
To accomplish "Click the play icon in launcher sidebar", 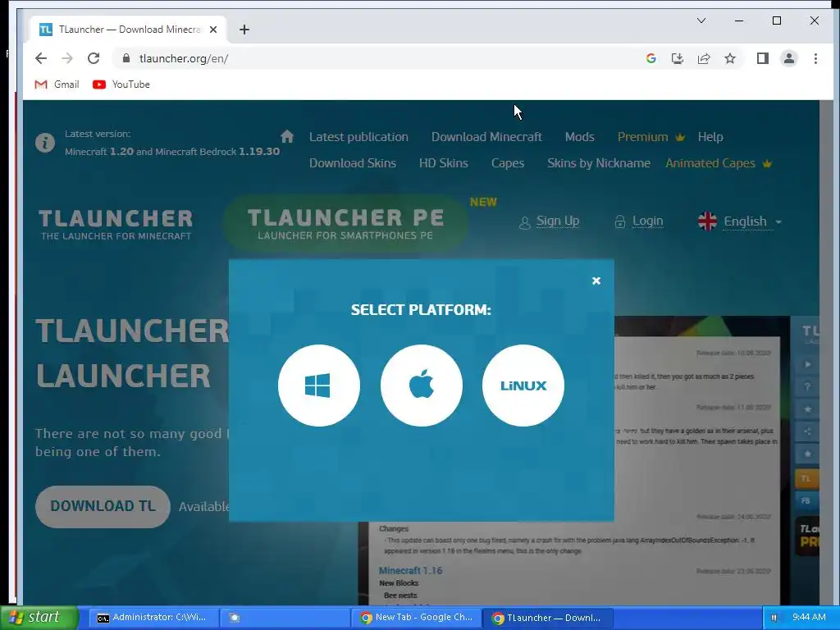I will point(807,364).
